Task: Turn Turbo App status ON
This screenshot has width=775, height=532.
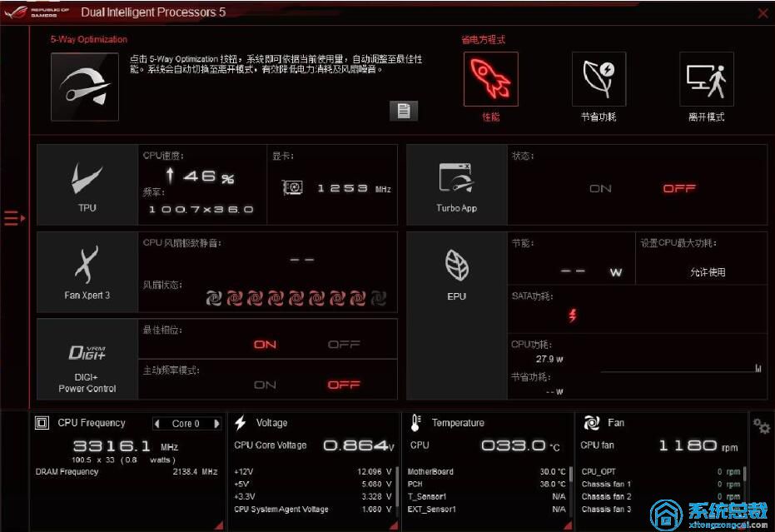Action: 600,188
